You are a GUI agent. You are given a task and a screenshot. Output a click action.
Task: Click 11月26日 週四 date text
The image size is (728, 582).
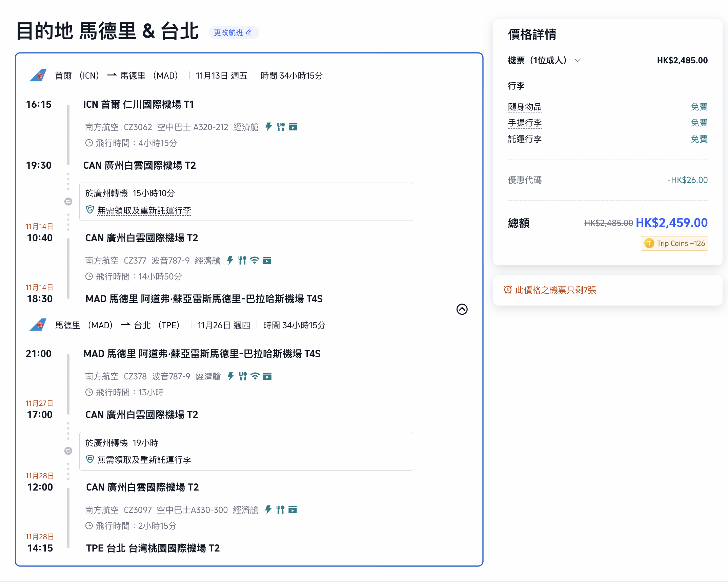click(x=224, y=325)
